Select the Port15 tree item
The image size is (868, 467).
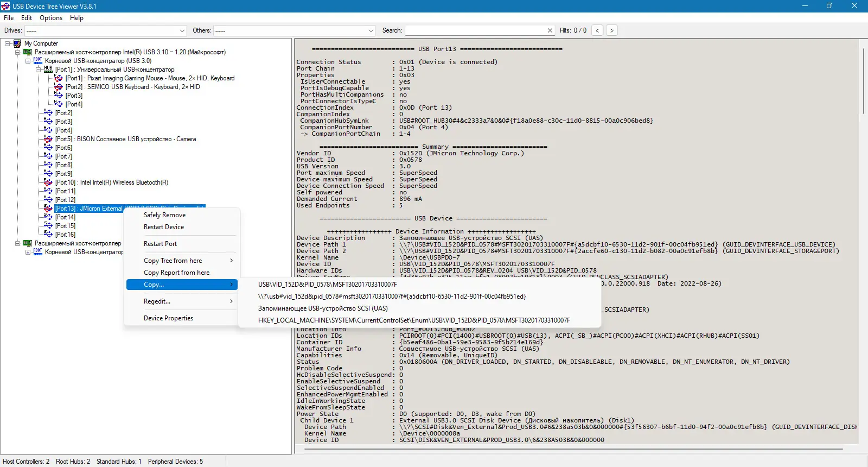click(x=65, y=226)
